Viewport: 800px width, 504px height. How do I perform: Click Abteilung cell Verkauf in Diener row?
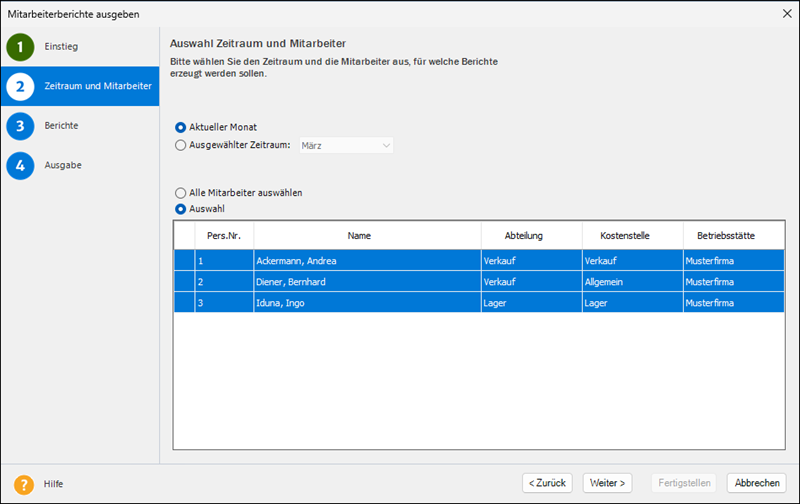click(x=532, y=282)
